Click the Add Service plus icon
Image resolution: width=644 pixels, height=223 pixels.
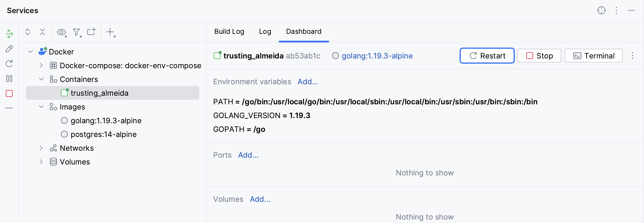(x=110, y=32)
